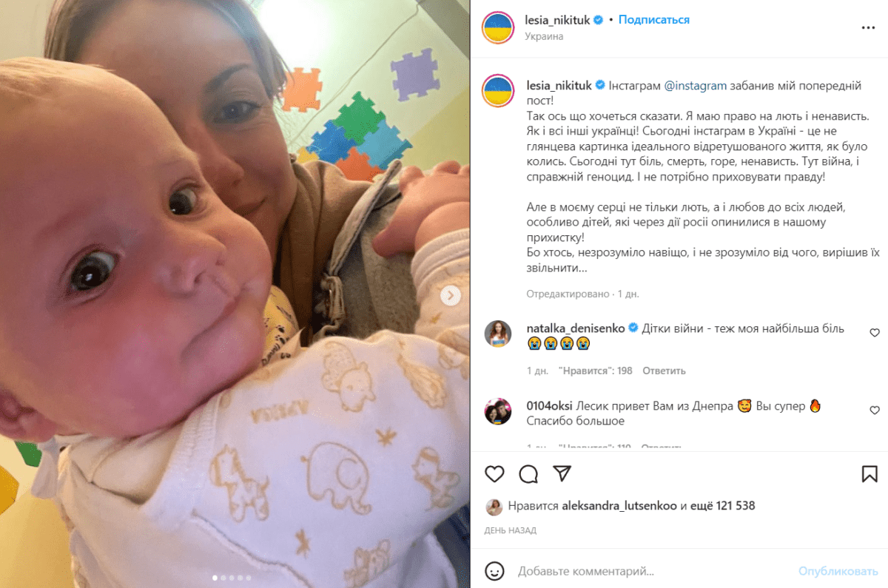This screenshot has height=588, width=888.
Task: Open natalka_denisenko profile avatar
Action: (x=498, y=334)
